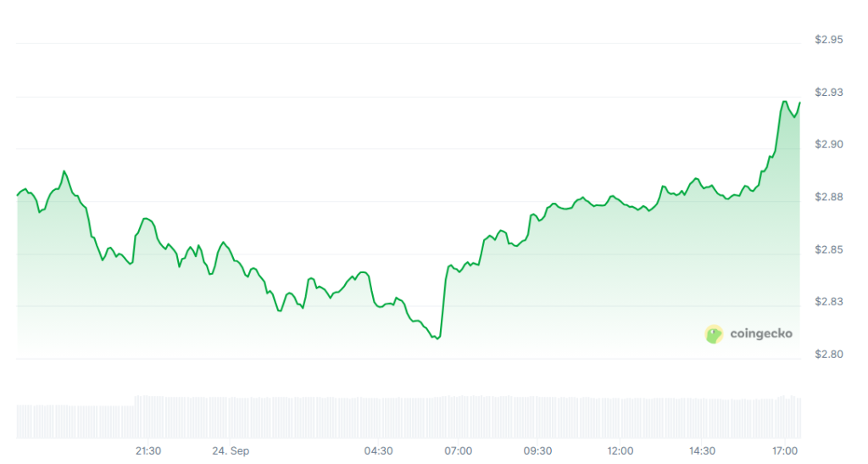
Task: Select the $2.85 price axis label
Action: click(x=829, y=250)
